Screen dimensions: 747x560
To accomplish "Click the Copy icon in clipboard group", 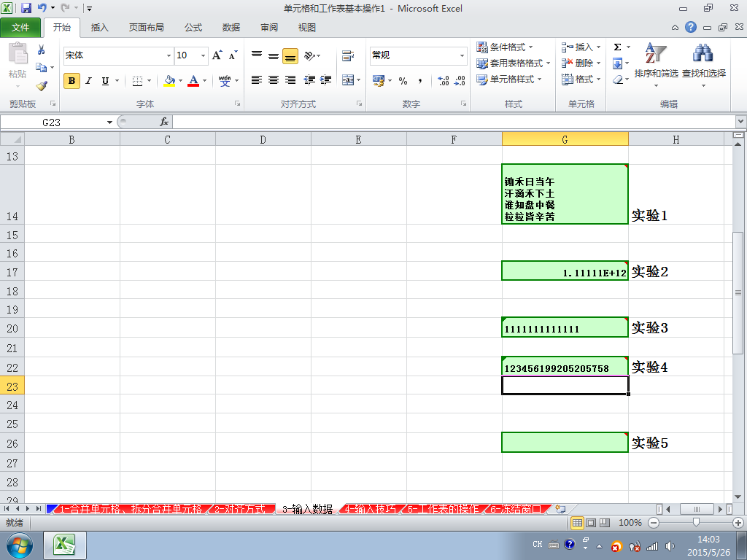I will [42, 68].
